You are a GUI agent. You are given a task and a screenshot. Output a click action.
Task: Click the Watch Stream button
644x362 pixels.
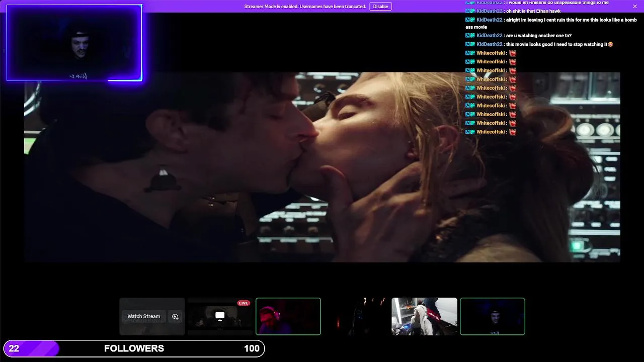pyautogui.click(x=143, y=316)
